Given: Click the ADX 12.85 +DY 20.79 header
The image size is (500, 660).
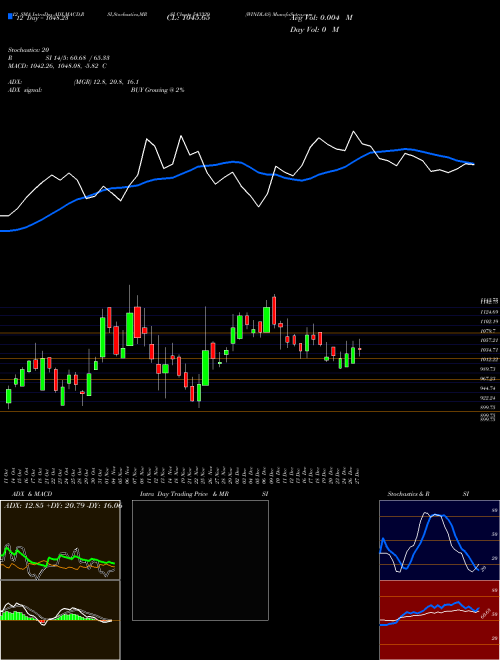Looking at the screenshot, I should [63, 505].
